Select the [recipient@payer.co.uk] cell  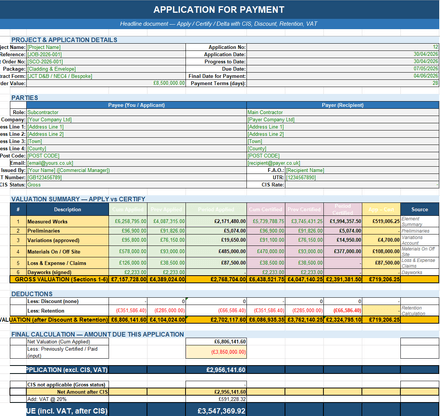point(343,163)
